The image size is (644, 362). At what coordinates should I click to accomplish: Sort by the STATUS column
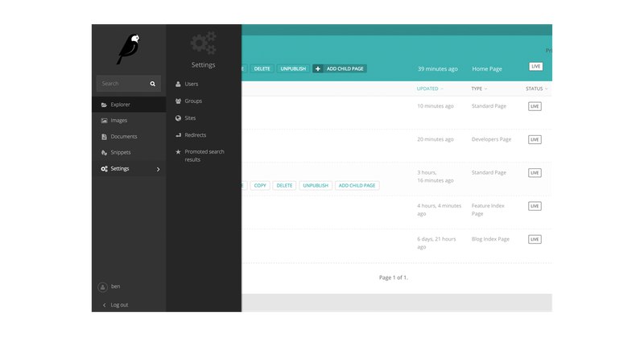pyautogui.click(x=536, y=88)
